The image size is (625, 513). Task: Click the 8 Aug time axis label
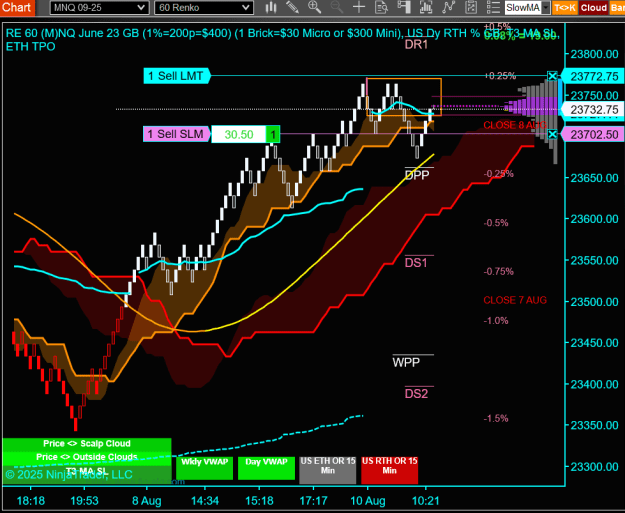(147, 501)
